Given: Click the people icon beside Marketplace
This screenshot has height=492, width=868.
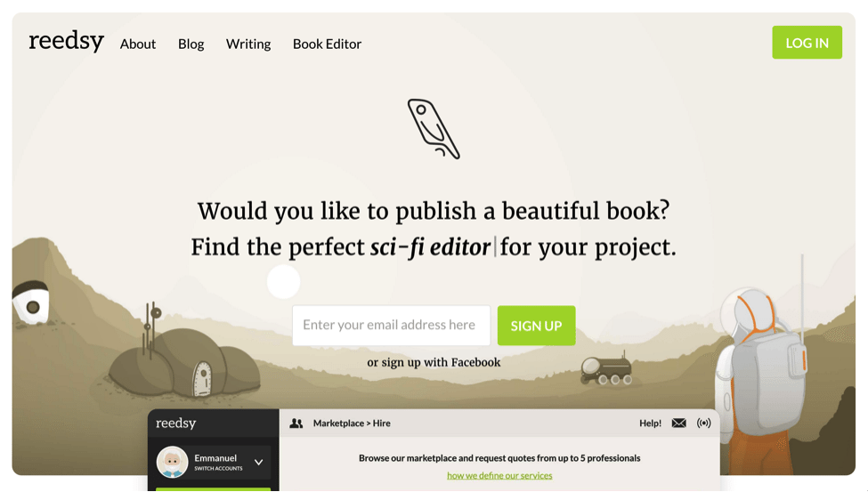Looking at the screenshot, I should click(x=296, y=423).
